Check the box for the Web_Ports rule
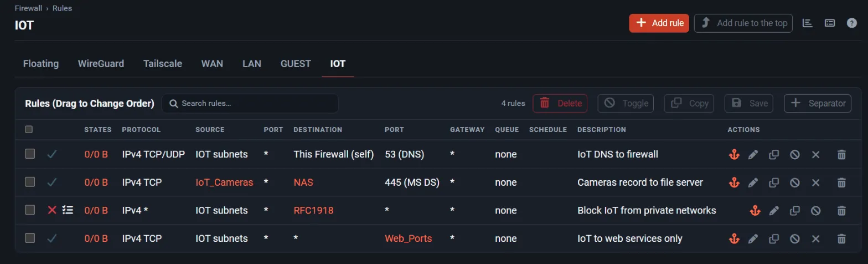The height and width of the screenshot is (264, 868). (x=30, y=238)
